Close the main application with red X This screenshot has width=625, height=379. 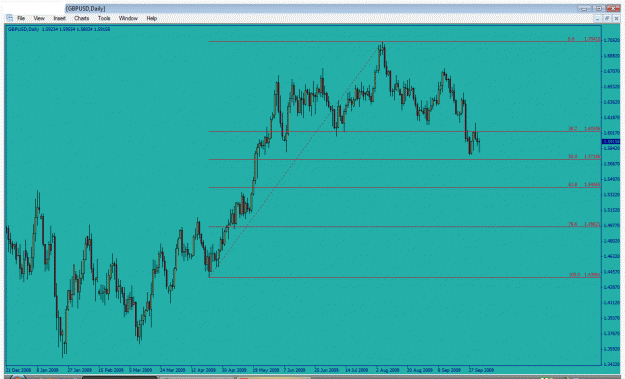[x=613, y=8]
